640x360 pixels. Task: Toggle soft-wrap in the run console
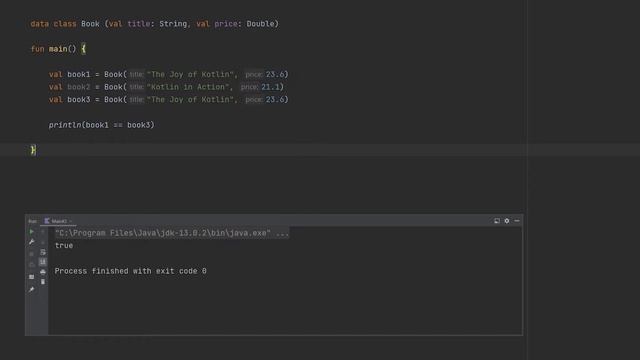[x=43, y=252]
